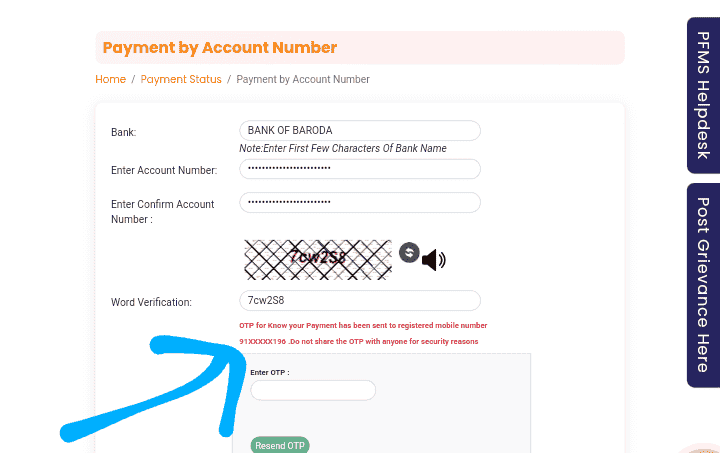Viewport: 720px width, 453px height.
Task: Open the PFMS Helpdesk side tab
Action: (x=703, y=95)
